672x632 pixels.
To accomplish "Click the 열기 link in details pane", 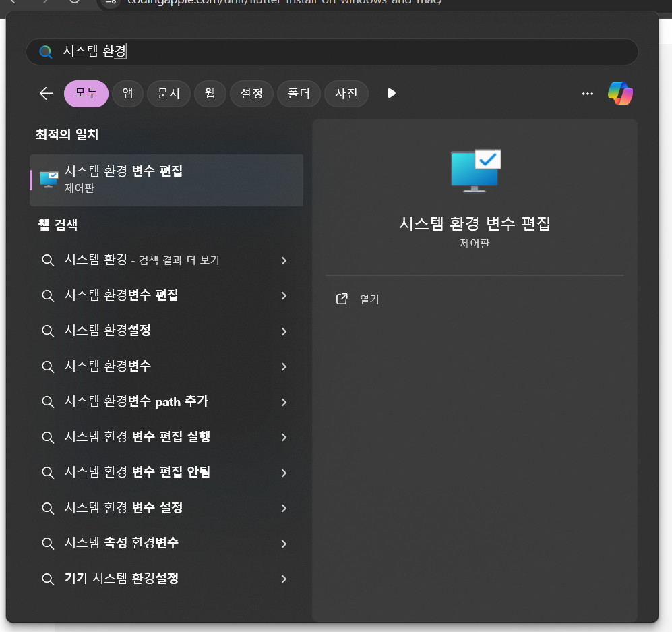I will pyautogui.click(x=369, y=299).
